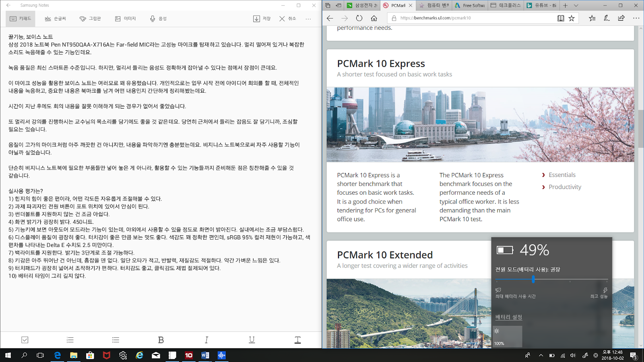Screen dimensions: 644x362
Task: Toggle bold formatting in Samsung Notes
Action: click(161, 340)
